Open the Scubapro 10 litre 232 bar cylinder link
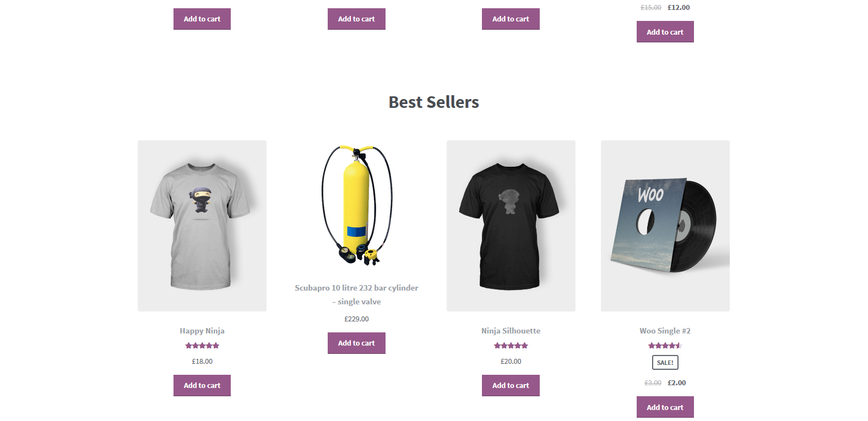This screenshot has width=868, height=421. [x=356, y=294]
